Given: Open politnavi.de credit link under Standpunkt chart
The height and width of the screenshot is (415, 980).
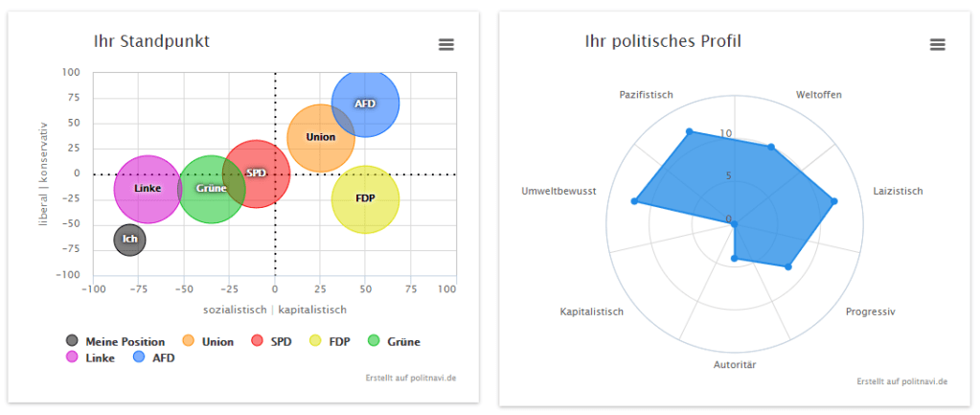Looking at the screenshot, I should pyautogui.click(x=411, y=378).
